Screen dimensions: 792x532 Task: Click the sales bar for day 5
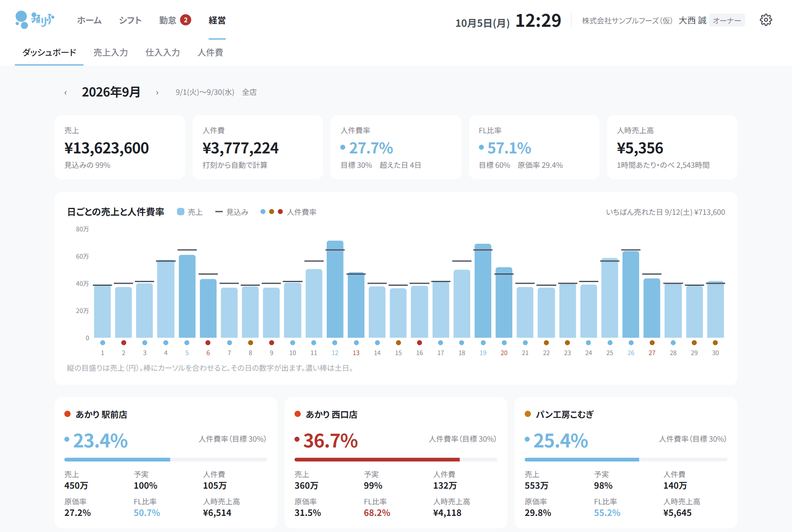click(x=187, y=296)
